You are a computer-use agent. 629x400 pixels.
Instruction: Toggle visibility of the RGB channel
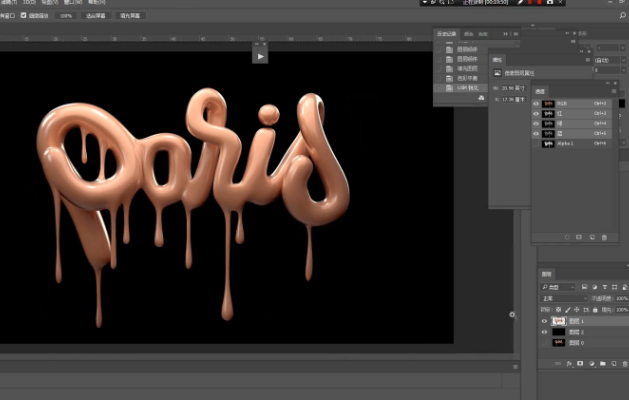click(x=536, y=104)
